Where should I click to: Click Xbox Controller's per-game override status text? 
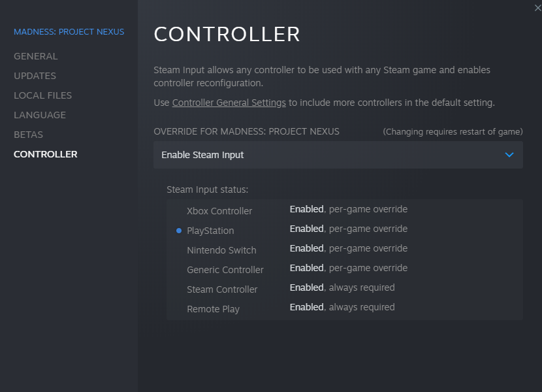(x=349, y=209)
